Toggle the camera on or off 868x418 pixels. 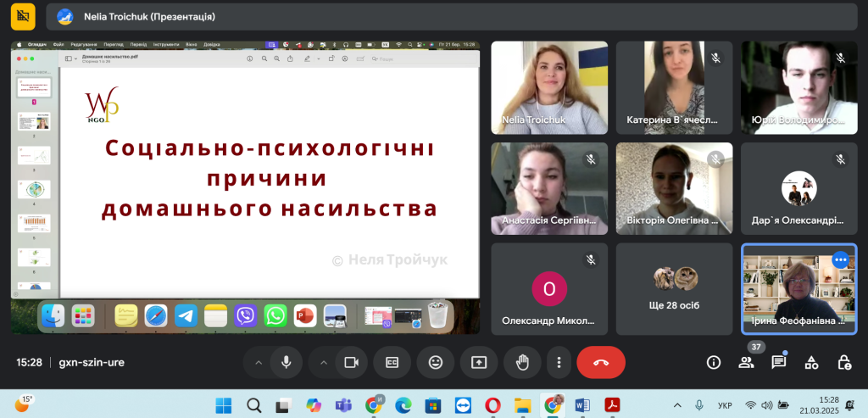(350, 362)
